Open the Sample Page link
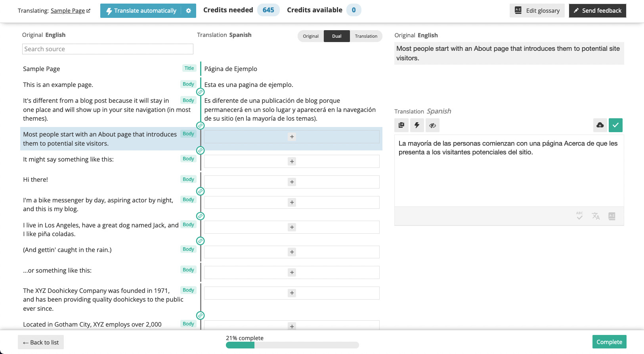Viewport: 644px width, 354px height. (x=68, y=11)
